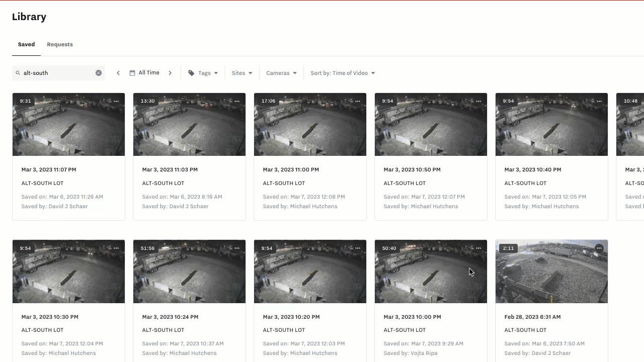
Task: Focus the alt-south search field
Action: pos(58,73)
